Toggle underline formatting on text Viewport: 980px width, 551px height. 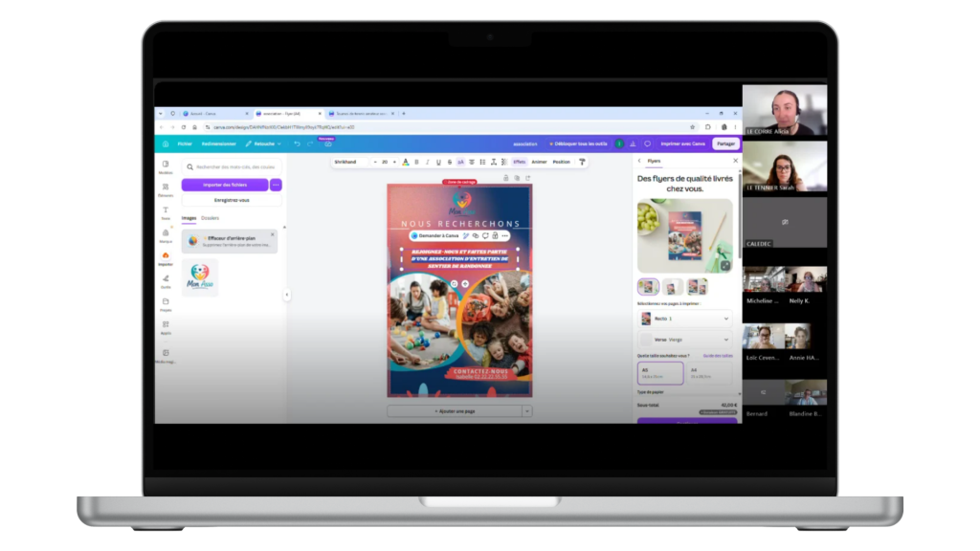pyautogui.click(x=438, y=162)
